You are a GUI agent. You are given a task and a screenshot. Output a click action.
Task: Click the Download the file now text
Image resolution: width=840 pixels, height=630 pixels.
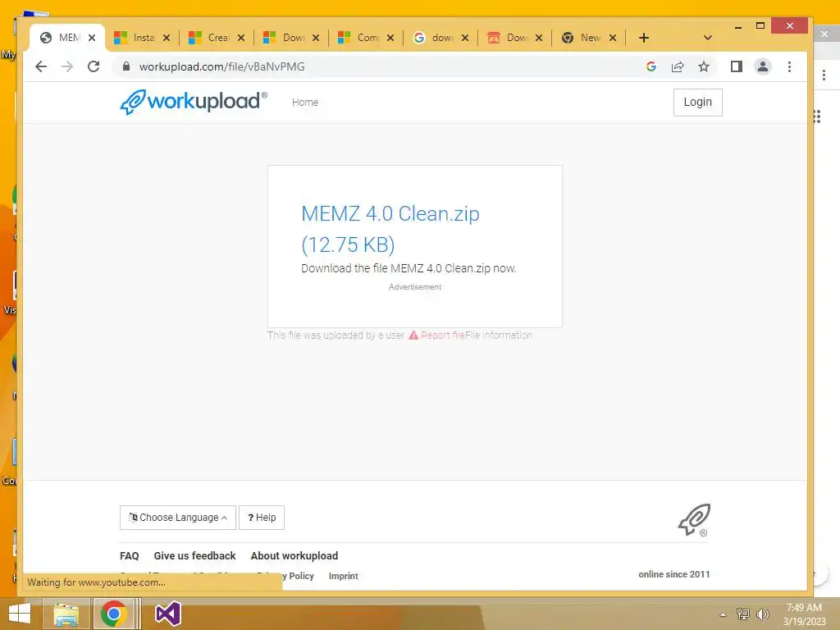click(409, 268)
